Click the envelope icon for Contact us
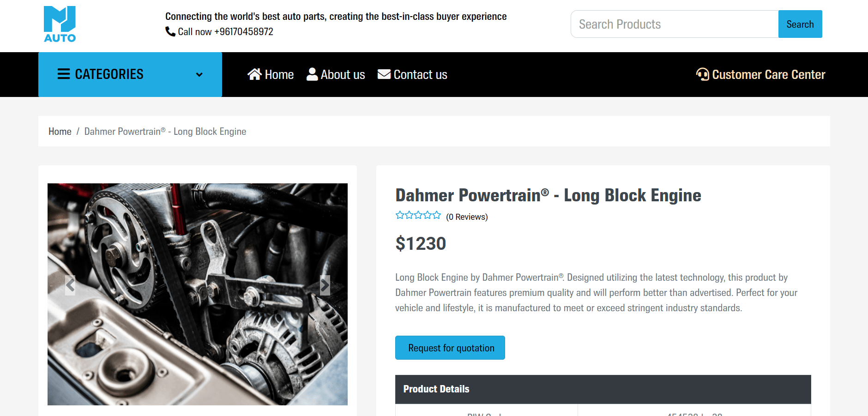868x416 pixels. [x=384, y=74]
